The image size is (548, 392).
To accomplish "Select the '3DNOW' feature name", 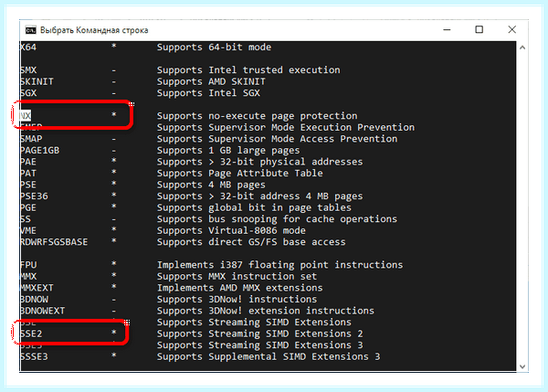I will (34, 300).
